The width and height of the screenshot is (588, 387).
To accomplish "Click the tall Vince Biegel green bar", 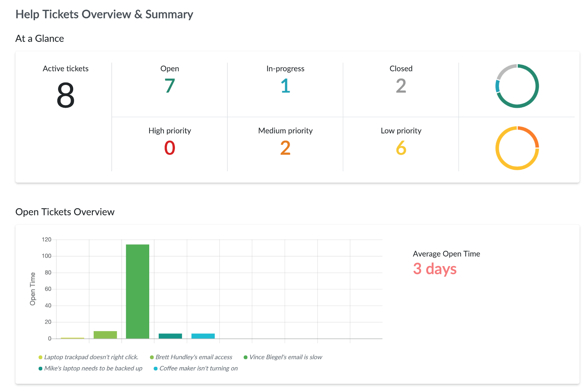I will pyautogui.click(x=137, y=291).
